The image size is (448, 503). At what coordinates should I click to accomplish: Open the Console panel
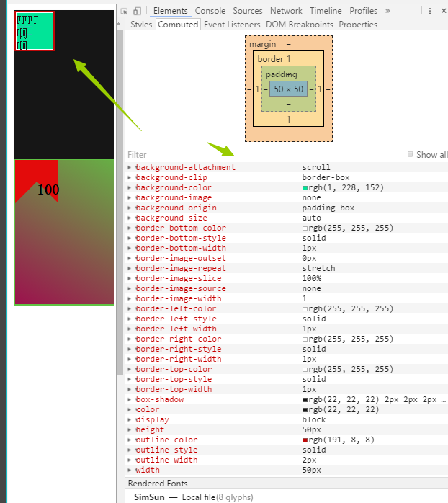click(x=210, y=11)
